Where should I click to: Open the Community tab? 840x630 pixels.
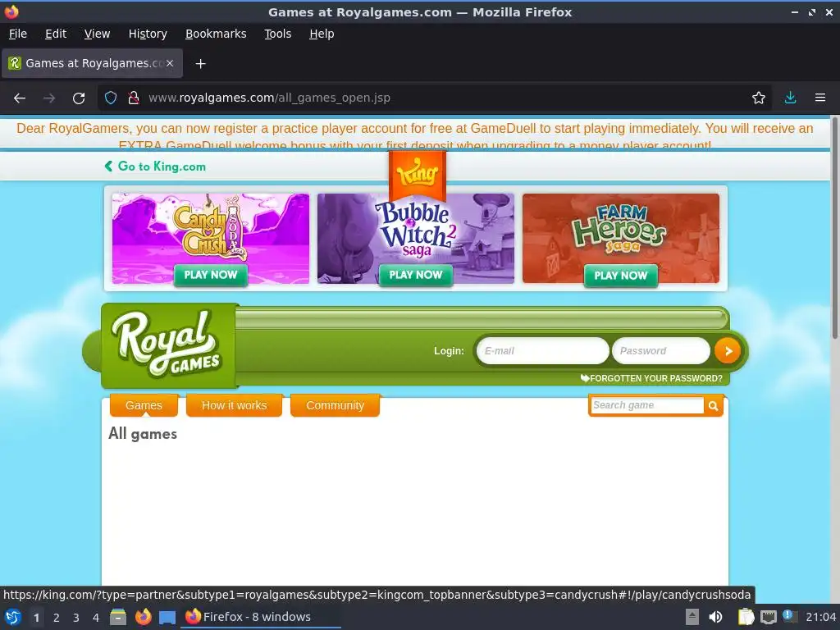pyautogui.click(x=335, y=405)
